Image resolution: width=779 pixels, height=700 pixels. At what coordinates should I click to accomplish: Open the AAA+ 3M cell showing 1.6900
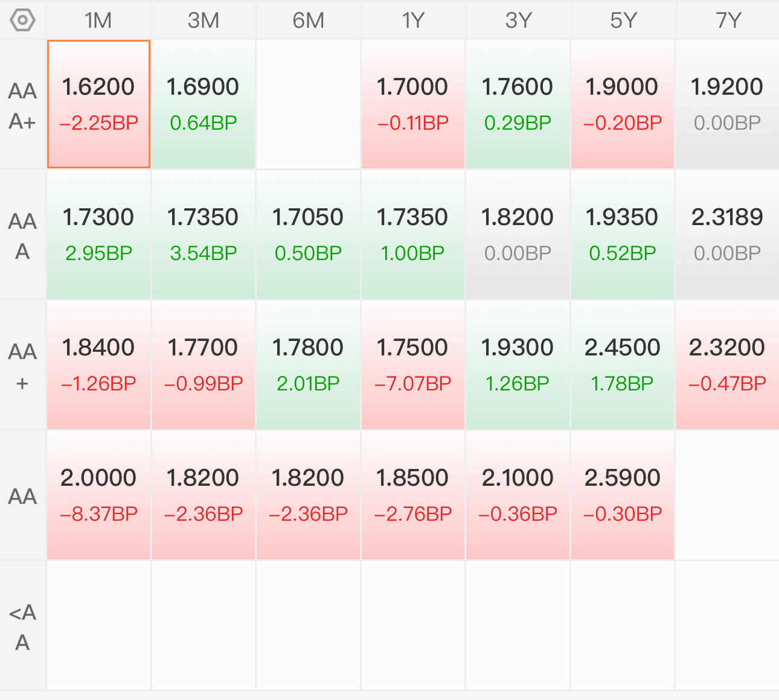204,104
